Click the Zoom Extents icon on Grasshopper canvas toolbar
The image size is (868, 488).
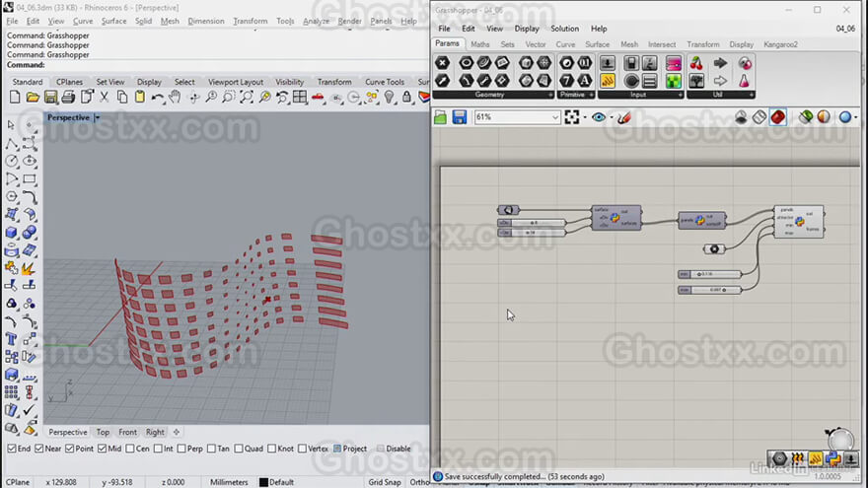(x=572, y=117)
